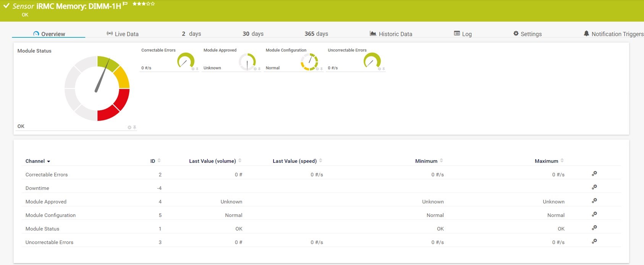
Task: Click gear icon under Module Status gauge
Action: point(129,127)
